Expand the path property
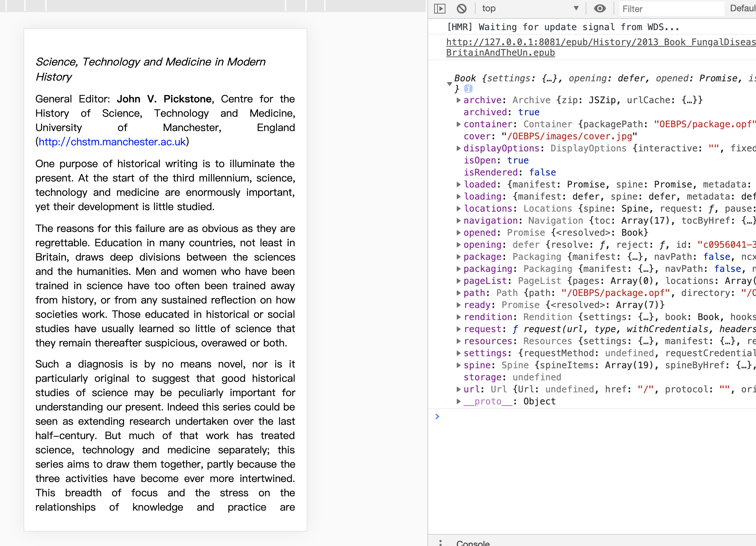756x546 pixels. [458, 293]
